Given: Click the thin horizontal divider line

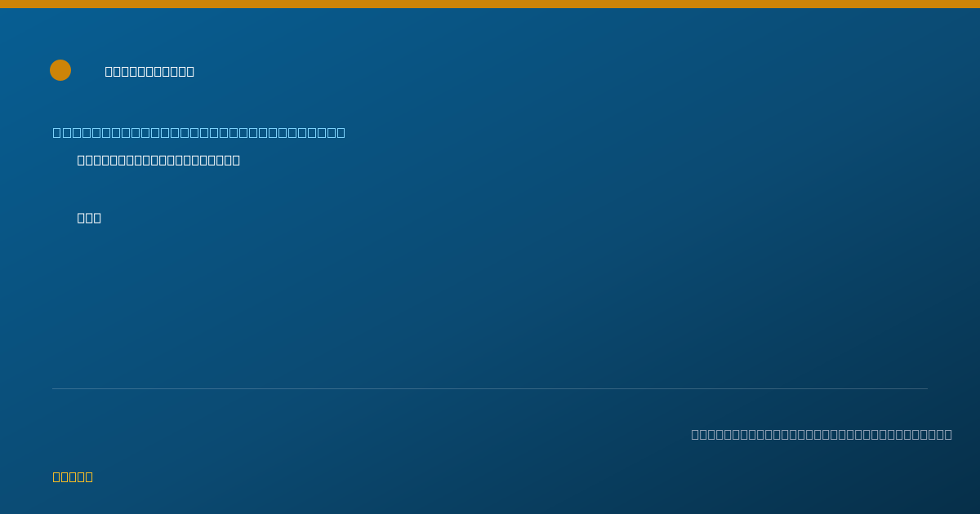Looking at the screenshot, I should (490, 388).
